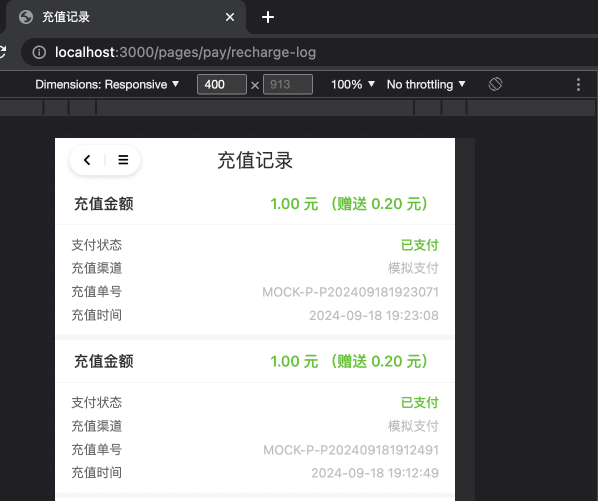This screenshot has width=598, height=501.
Task: Close the 充值记录 browser tab
Action: coord(230,17)
